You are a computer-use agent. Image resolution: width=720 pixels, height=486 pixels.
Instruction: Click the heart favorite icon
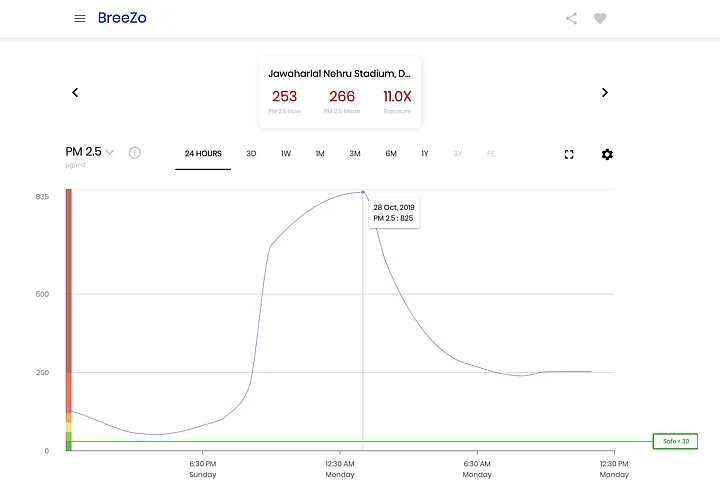[600, 18]
